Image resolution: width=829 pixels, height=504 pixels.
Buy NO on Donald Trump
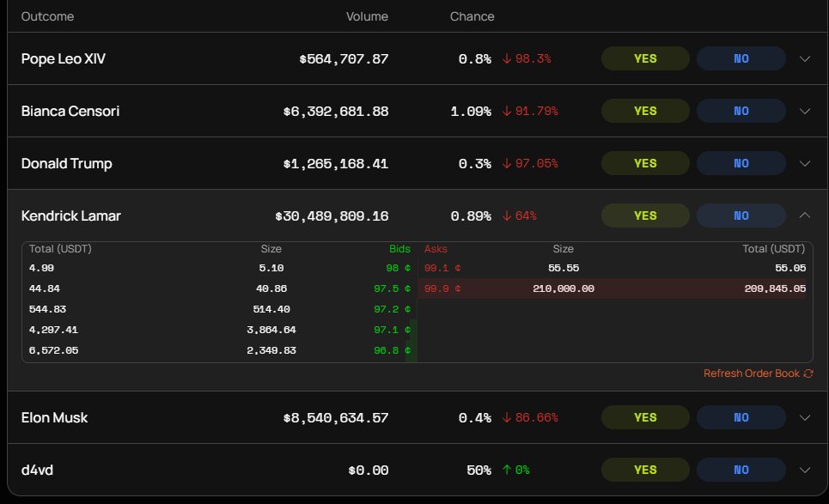click(x=741, y=164)
